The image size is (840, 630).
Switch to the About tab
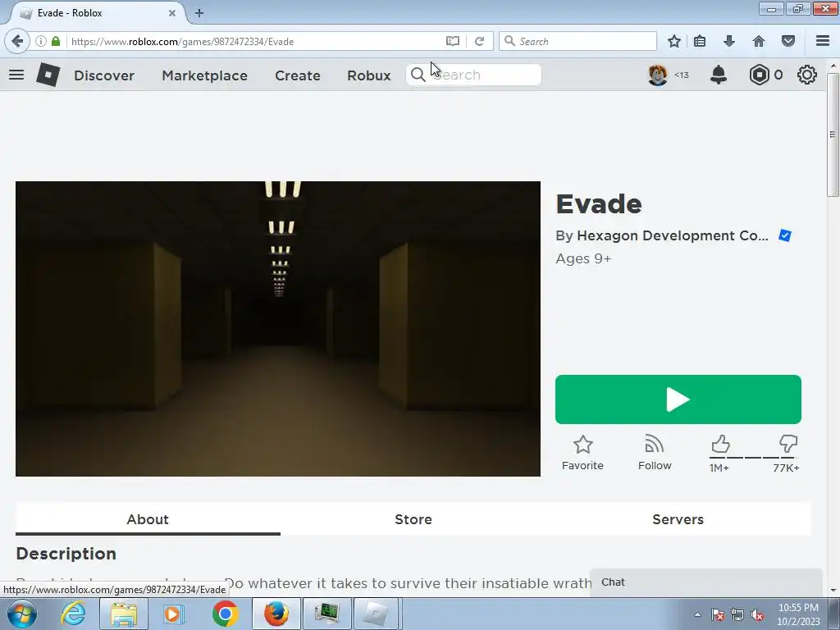click(x=148, y=519)
